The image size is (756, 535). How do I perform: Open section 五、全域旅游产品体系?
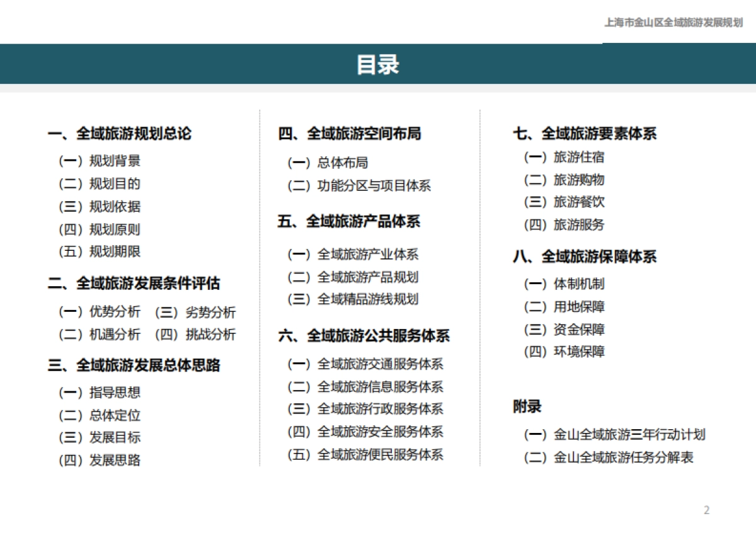pos(348,222)
